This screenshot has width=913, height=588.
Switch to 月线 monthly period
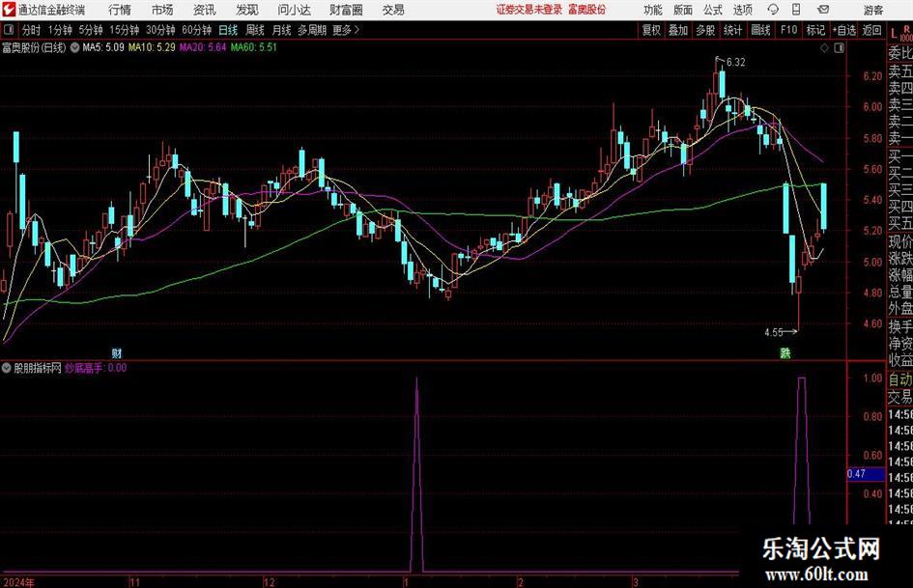282,30
